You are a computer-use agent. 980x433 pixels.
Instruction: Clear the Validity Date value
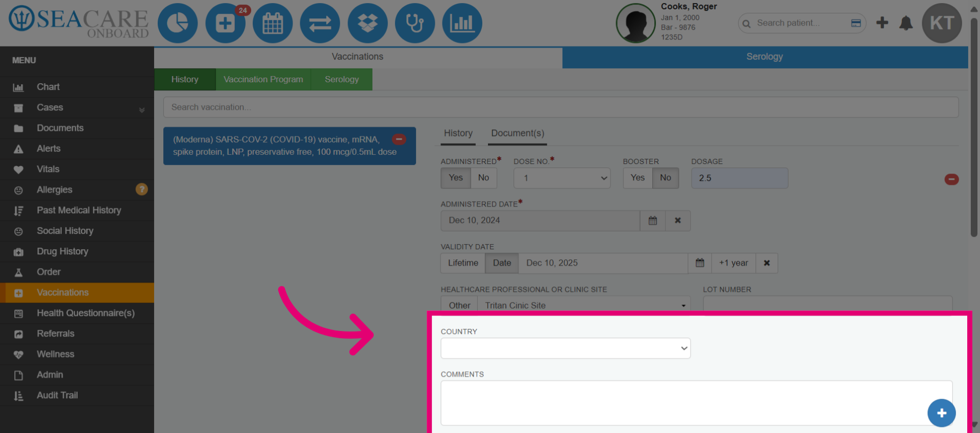coord(767,263)
